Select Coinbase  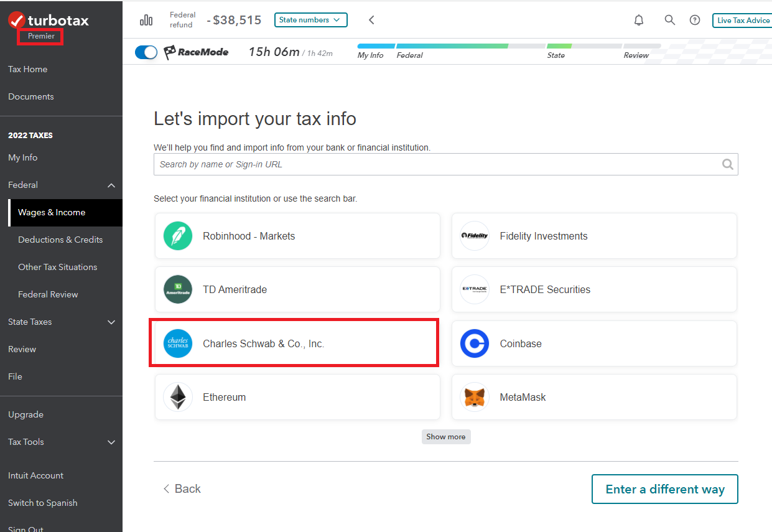[594, 343]
